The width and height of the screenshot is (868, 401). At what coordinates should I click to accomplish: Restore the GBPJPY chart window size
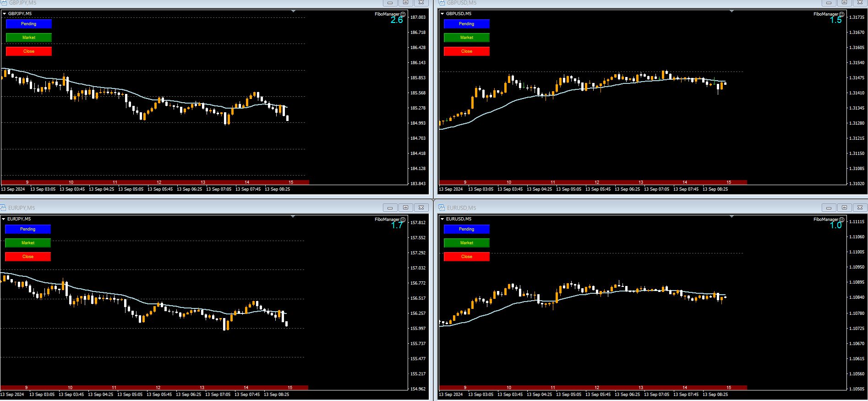pyautogui.click(x=406, y=3)
